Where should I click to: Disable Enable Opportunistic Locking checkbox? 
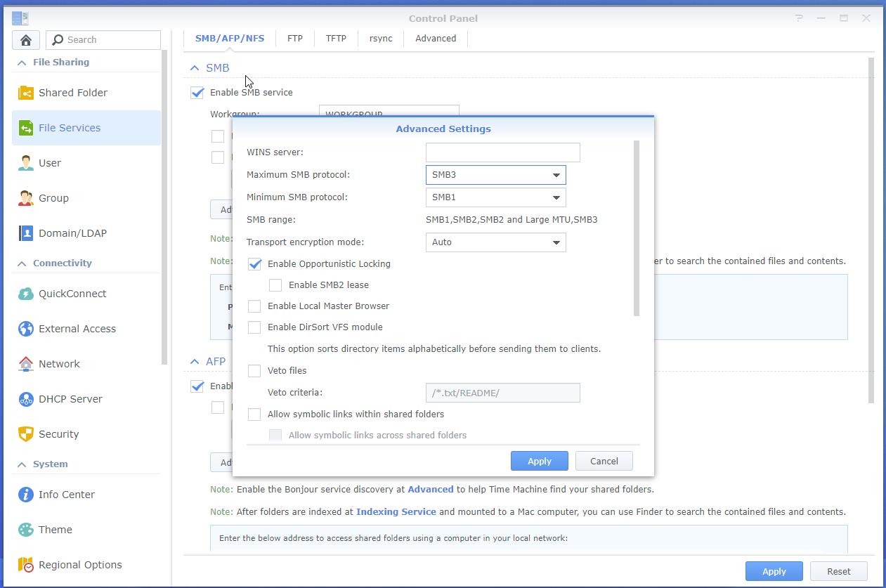[x=254, y=264]
